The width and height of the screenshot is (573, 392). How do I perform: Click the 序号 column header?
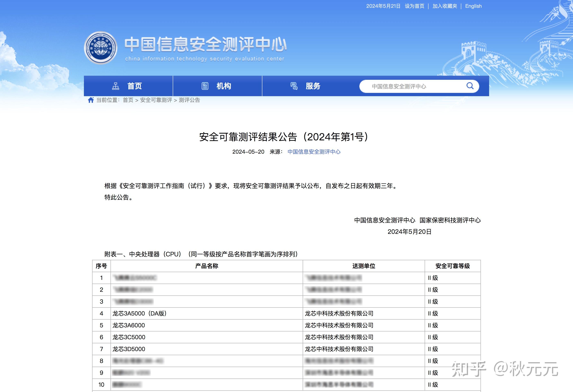[x=101, y=266]
